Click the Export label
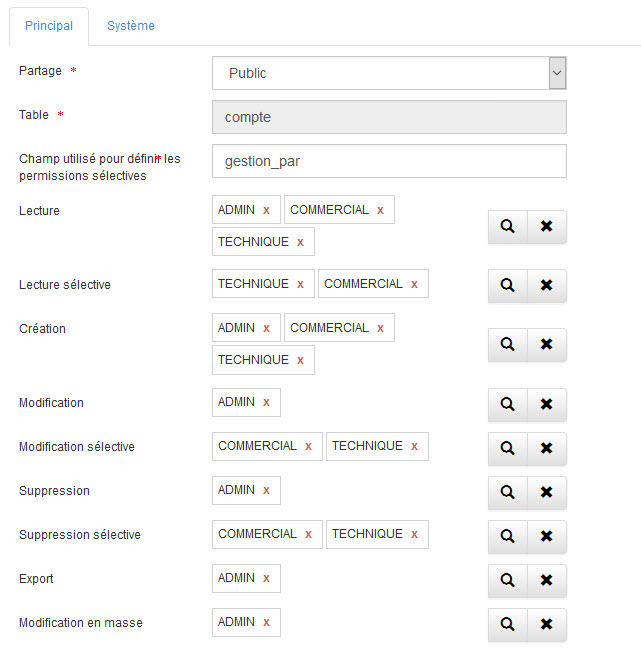641x651 pixels. point(36,579)
